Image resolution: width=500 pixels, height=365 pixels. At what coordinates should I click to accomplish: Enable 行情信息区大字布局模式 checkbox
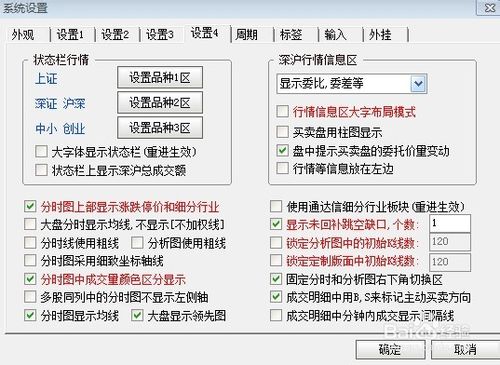pos(283,111)
